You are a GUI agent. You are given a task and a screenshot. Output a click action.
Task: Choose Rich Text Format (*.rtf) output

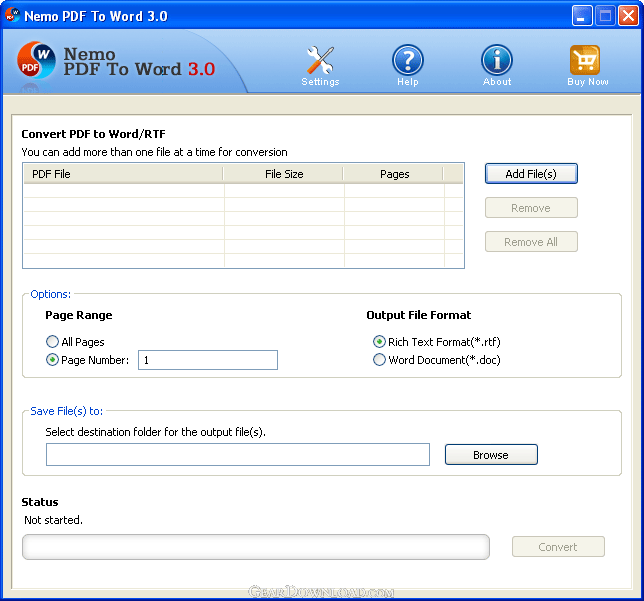(x=379, y=342)
